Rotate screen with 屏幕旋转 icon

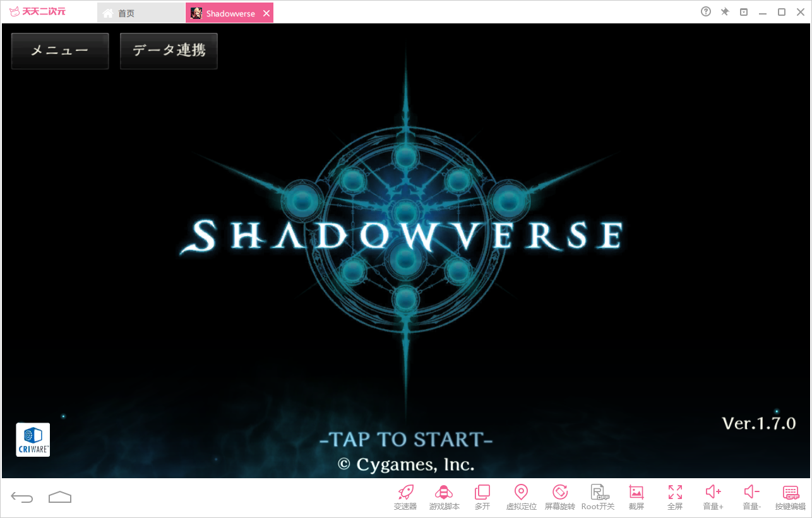point(560,497)
